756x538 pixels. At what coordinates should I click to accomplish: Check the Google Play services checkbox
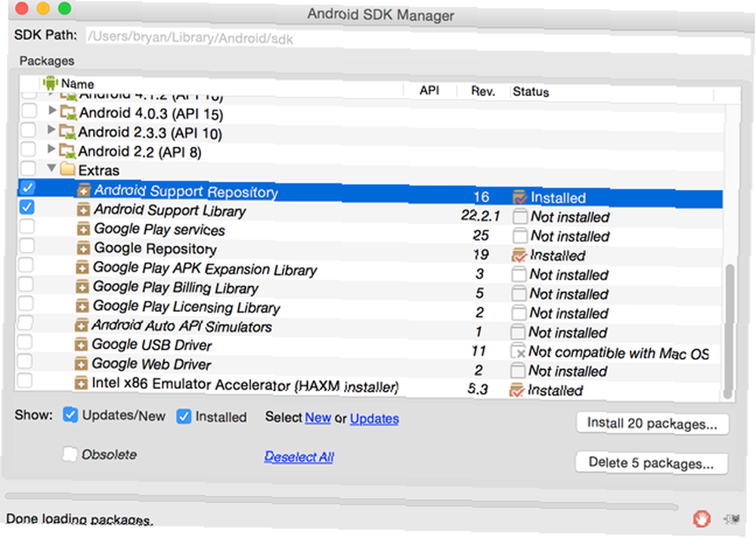point(27,226)
